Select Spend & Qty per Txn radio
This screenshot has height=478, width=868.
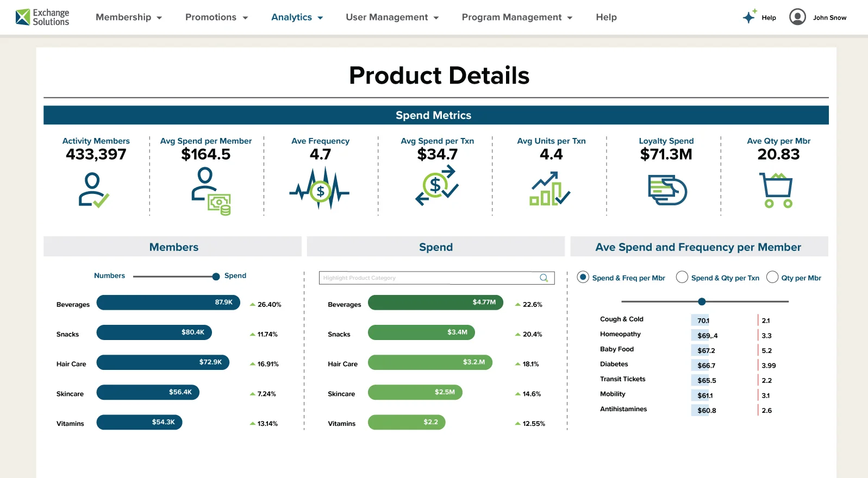click(682, 278)
